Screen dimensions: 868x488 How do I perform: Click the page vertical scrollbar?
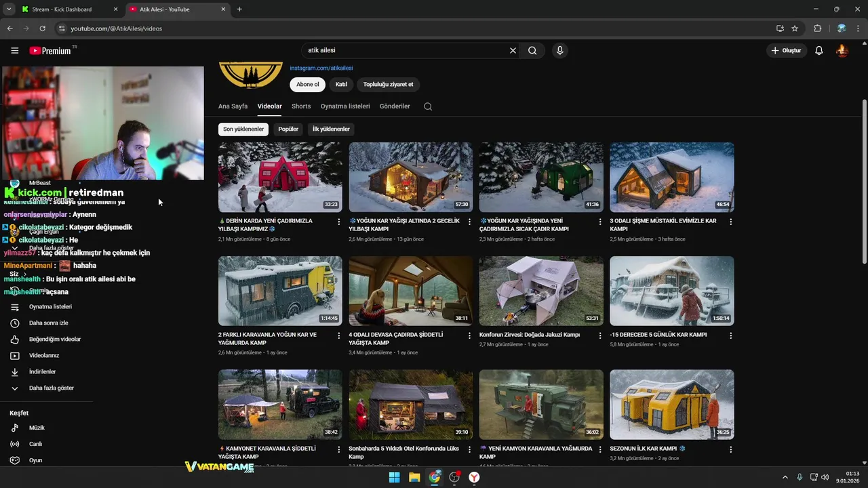point(864,183)
